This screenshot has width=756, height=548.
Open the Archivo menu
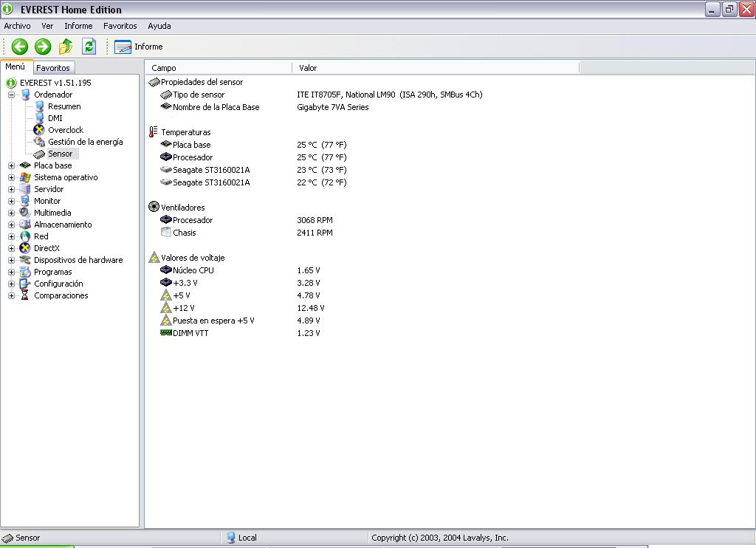click(x=17, y=26)
